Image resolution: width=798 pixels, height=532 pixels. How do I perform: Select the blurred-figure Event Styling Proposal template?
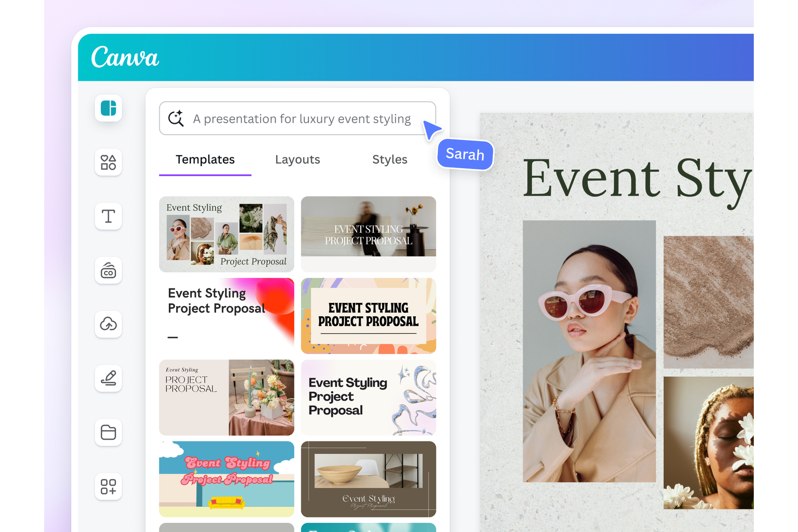[368, 234]
